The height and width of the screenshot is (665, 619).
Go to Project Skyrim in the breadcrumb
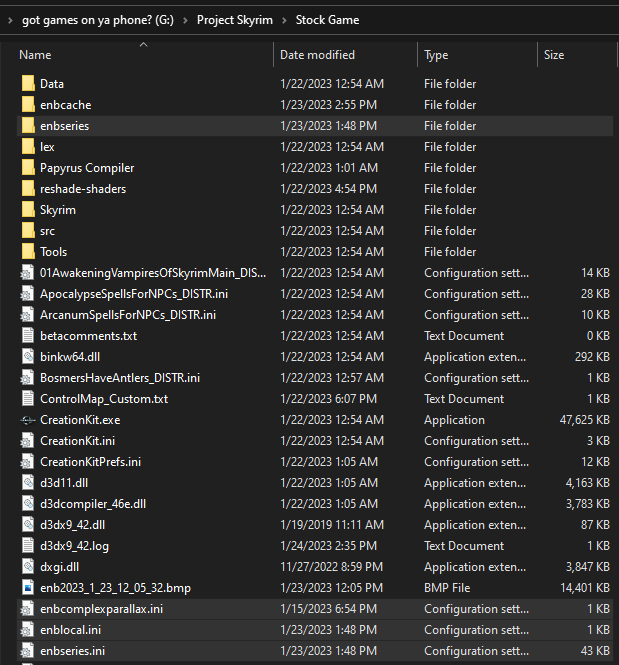point(235,20)
